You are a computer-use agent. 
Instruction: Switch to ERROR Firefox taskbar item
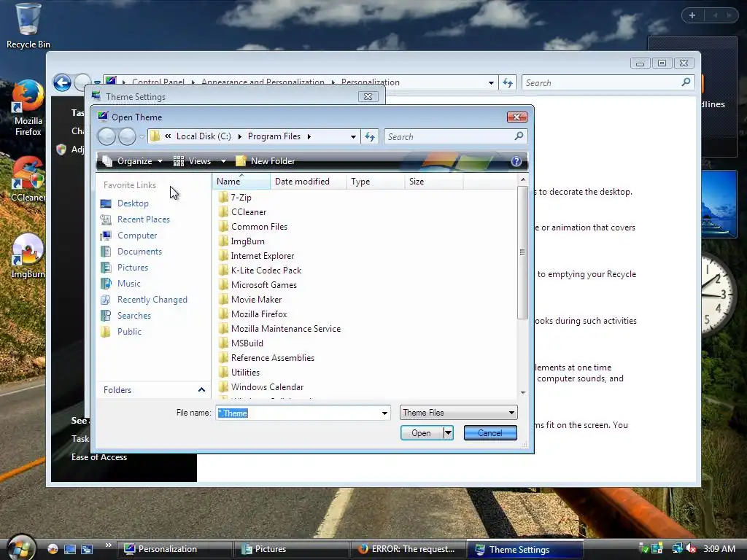click(408, 549)
